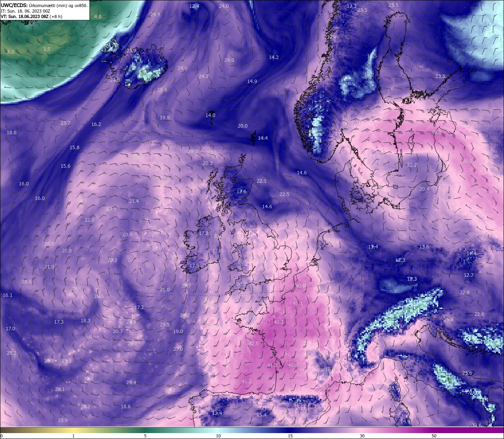Viewport: 504px width, 439px height.
Task: Click the 15.4 value over Spain
Action: pos(261,415)
